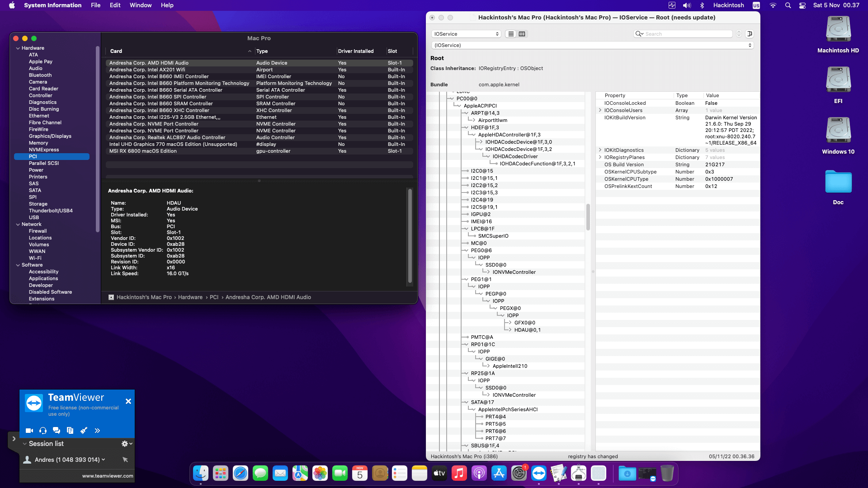
Task: Open the Doc folder on desktop
Action: [838, 182]
